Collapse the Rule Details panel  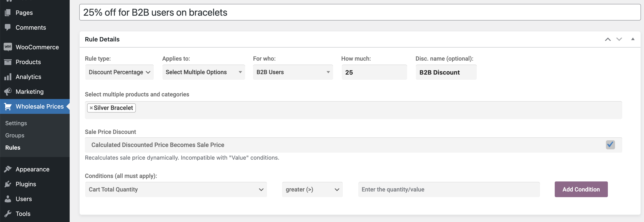[x=633, y=39]
